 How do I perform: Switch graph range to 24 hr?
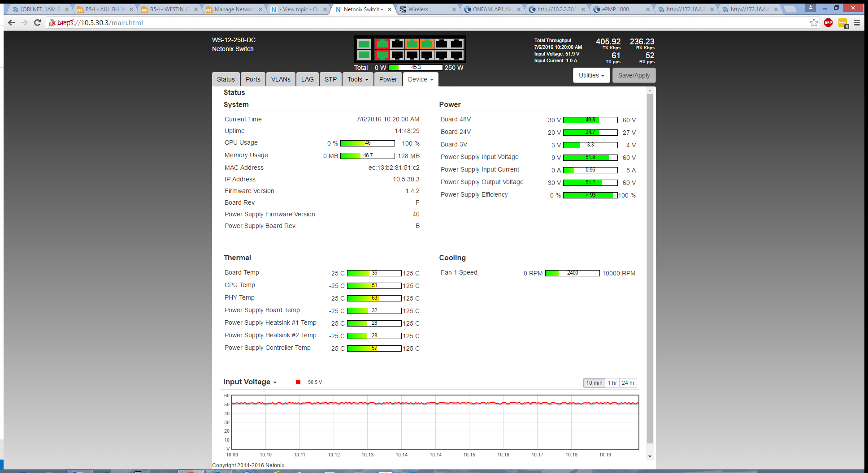[x=628, y=383]
